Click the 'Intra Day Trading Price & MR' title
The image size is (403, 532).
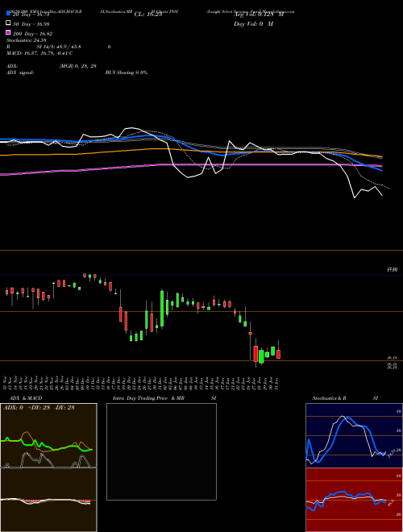[148, 398]
